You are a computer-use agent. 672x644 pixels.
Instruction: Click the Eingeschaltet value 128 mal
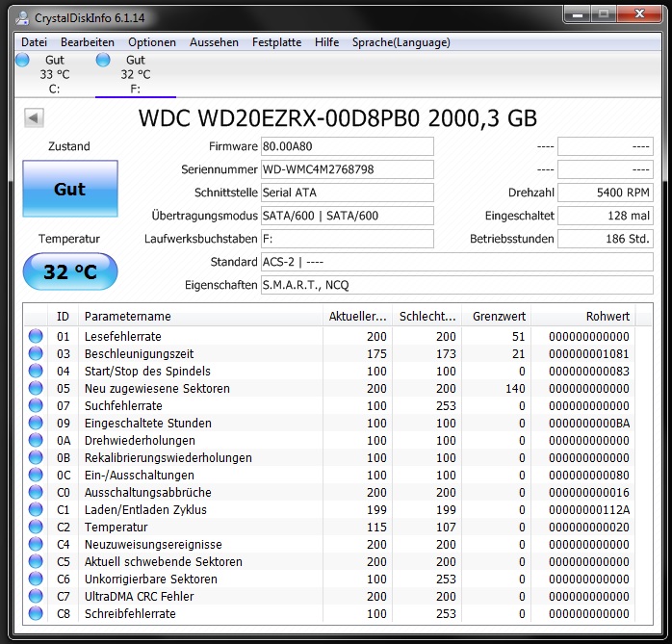click(606, 216)
